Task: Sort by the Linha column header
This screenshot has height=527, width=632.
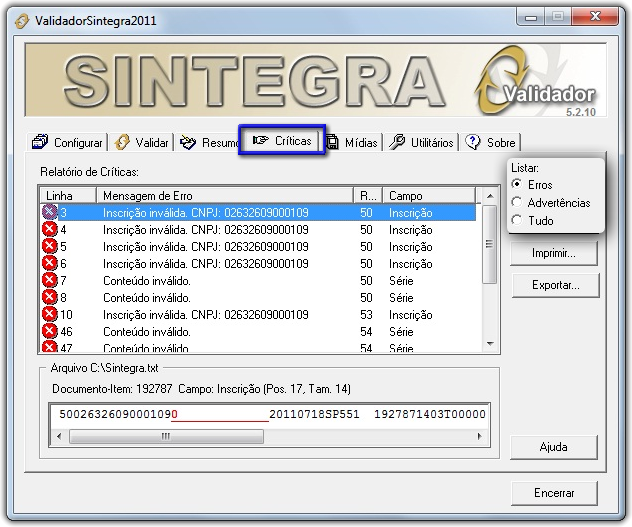Action: [68, 196]
